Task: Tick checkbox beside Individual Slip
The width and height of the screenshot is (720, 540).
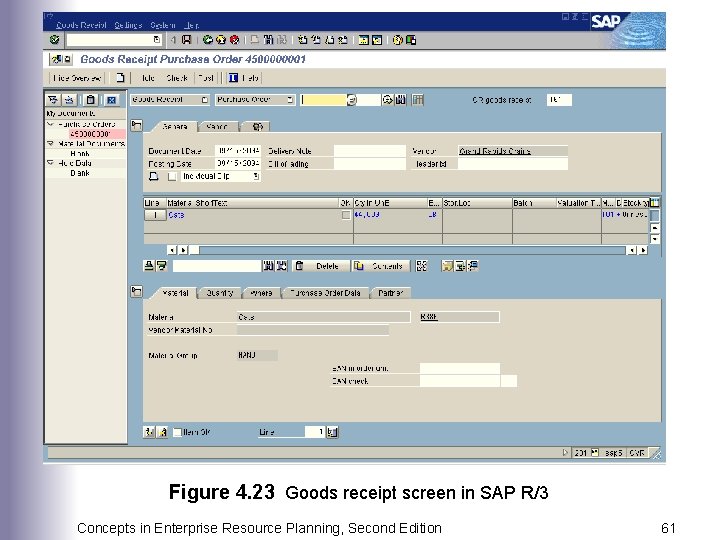Action: (172, 176)
